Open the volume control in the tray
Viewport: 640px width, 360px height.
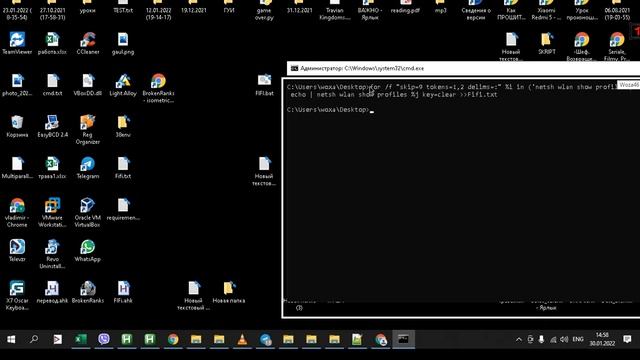point(564,339)
